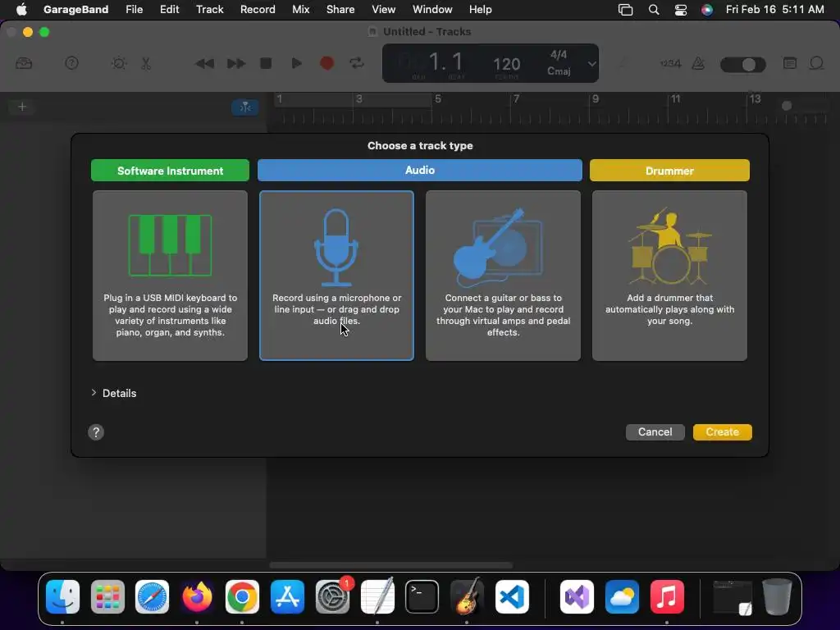Select the Software Instrument header
840x630 pixels.
[x=170, y=171]
